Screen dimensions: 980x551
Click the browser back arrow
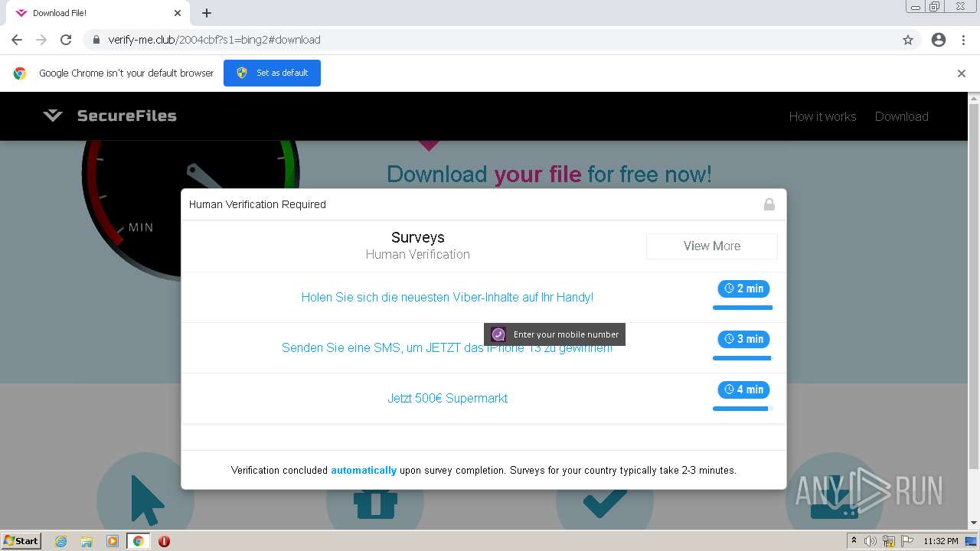tap(17, 40)
